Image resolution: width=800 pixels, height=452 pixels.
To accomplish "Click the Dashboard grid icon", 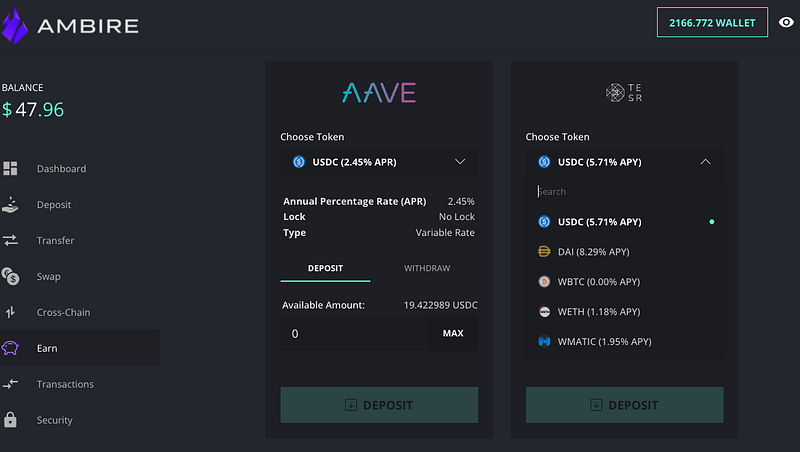I will 10,168.
